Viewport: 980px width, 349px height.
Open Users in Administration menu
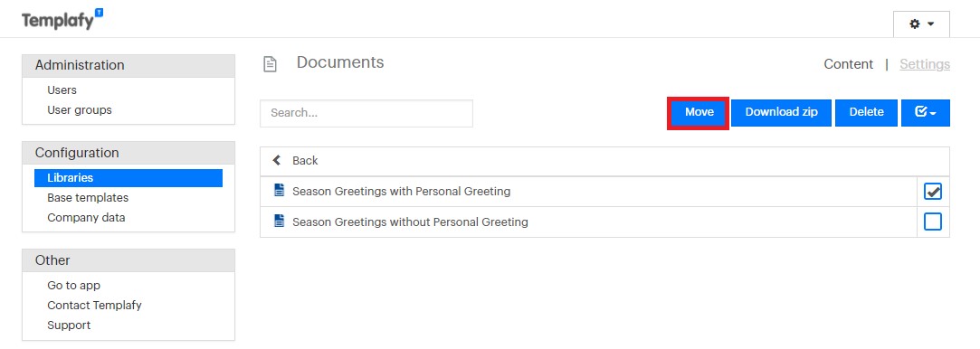coord(62,90)
